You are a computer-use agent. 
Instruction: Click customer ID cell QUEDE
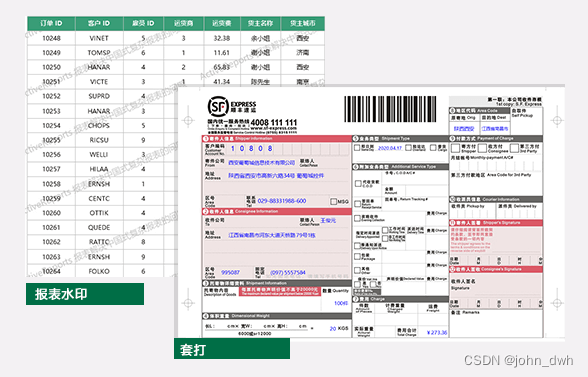click(99, 227)
